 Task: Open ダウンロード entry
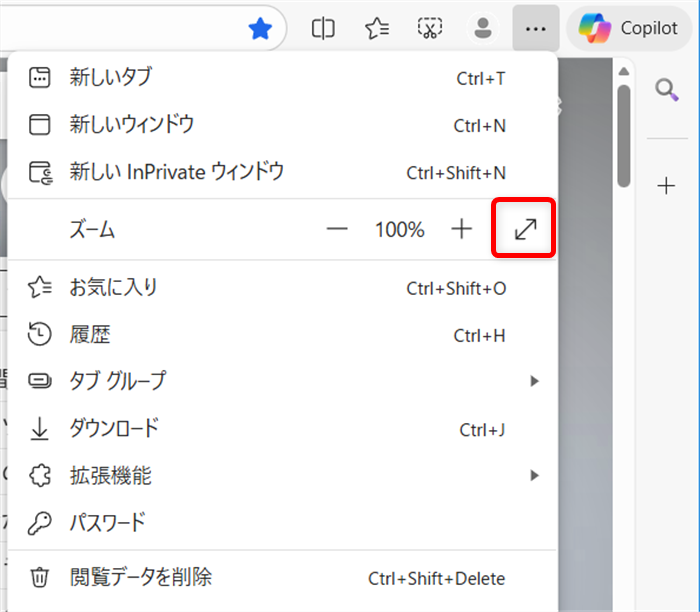click(x=283, y=429)
